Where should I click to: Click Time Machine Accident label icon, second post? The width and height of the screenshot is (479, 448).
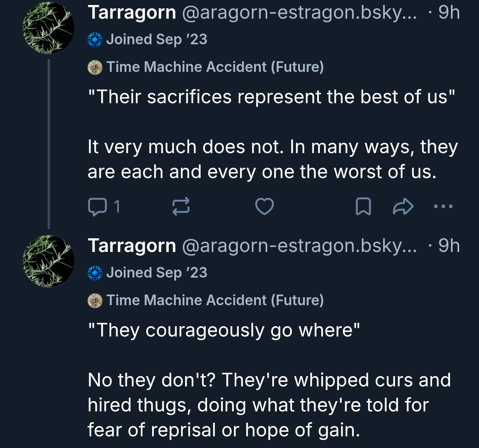click(95, 301)
